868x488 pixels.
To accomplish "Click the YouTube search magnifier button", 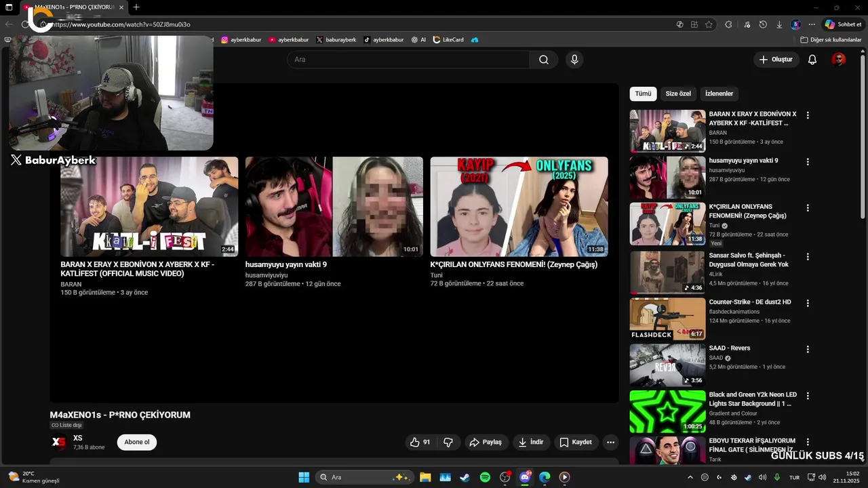I will click(544, 60).
